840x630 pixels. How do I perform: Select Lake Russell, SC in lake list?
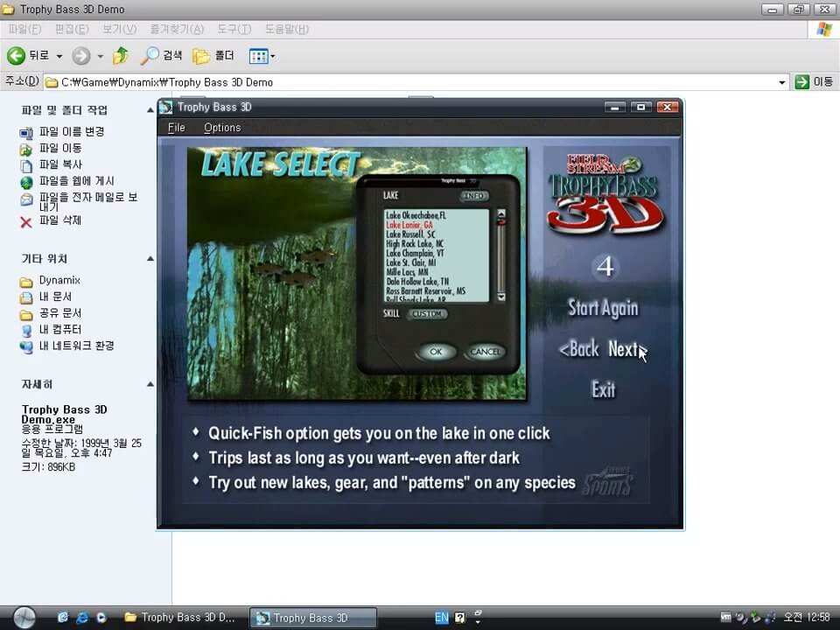coord(410,234)
